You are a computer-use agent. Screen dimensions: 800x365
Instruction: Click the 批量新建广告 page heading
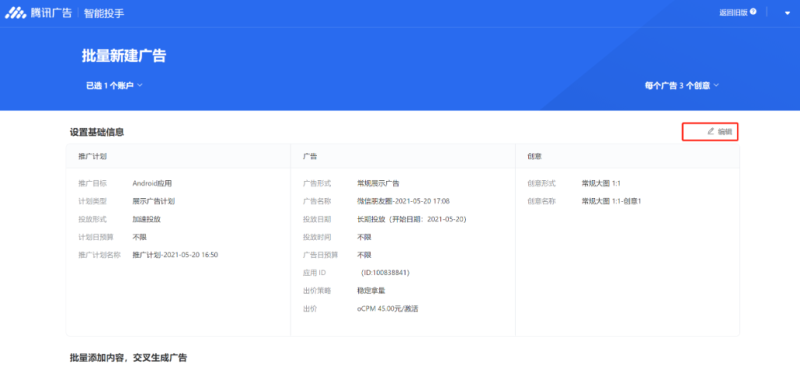pos(124,56)
